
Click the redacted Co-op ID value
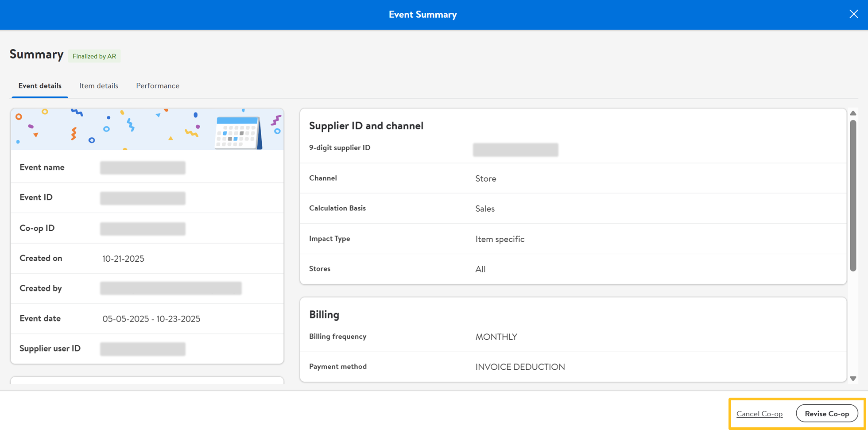point(143,229)
